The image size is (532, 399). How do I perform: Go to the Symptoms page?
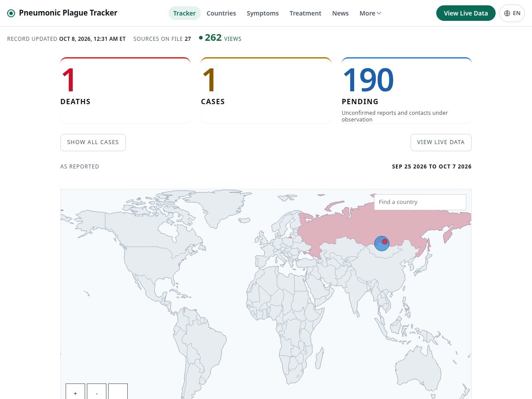click(263, 13)
